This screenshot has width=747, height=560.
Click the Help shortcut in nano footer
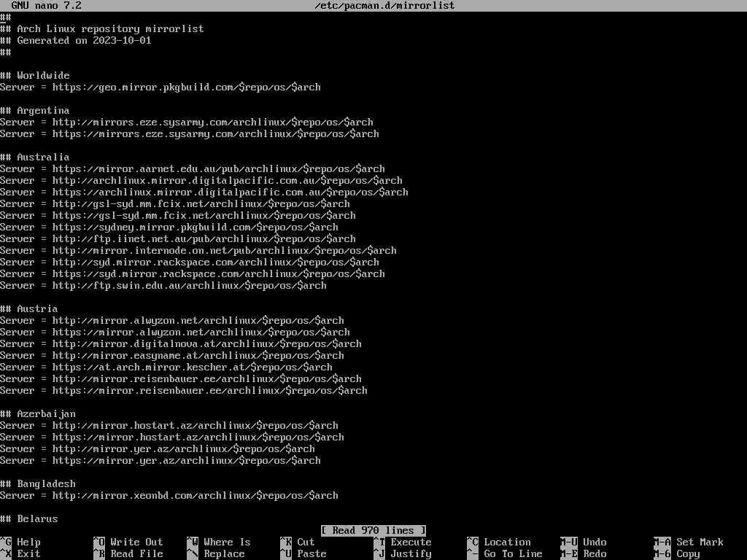[x=20, y=542]
